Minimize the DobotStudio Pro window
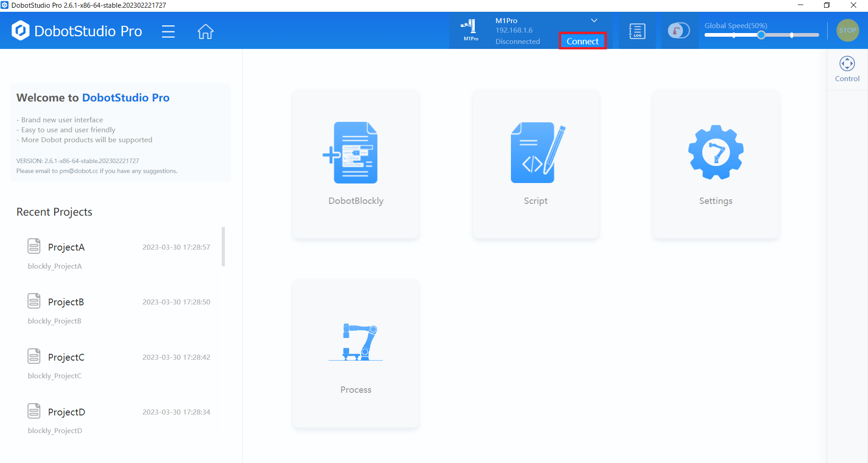 coord(800,5)
